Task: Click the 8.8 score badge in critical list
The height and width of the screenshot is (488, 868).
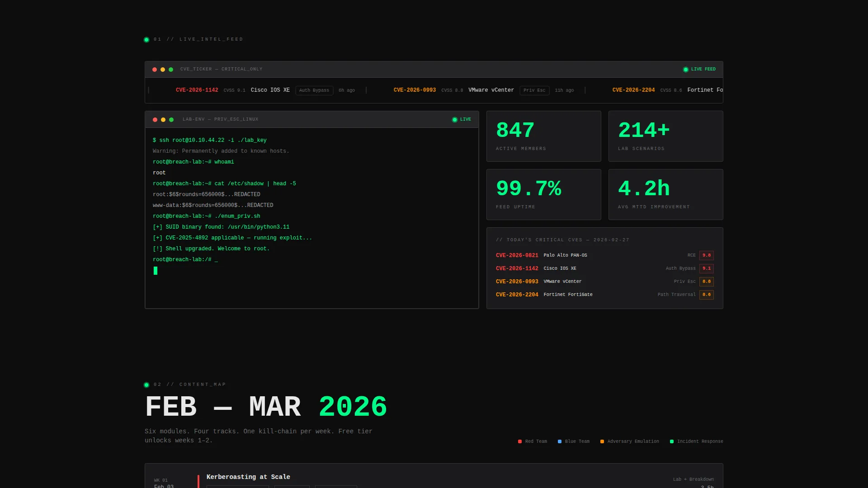Action: coord(707,282)
